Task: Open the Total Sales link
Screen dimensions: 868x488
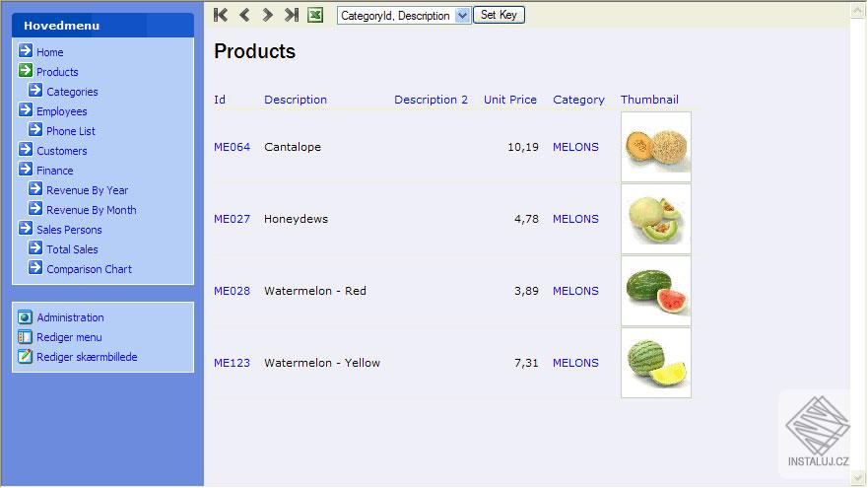Action: click(x=72, y=249)
